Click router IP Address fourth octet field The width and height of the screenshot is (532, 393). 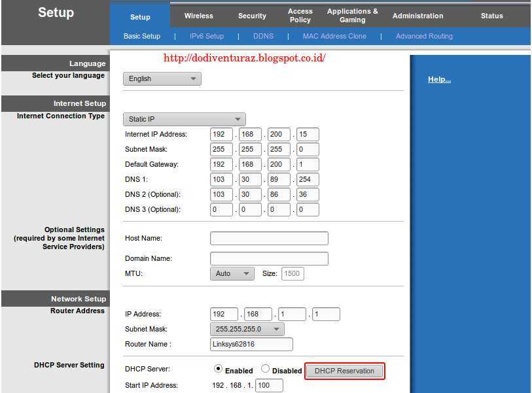coord(326,315)
